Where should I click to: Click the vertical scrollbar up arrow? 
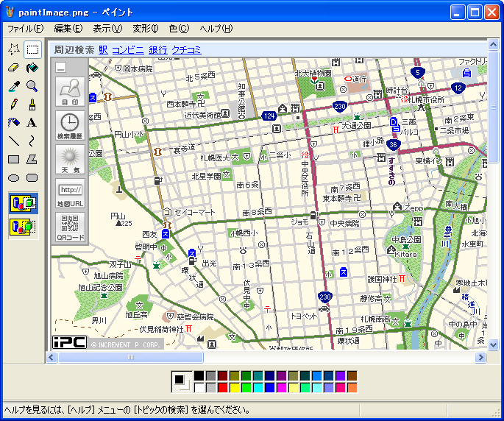click(x=493, y=44)
